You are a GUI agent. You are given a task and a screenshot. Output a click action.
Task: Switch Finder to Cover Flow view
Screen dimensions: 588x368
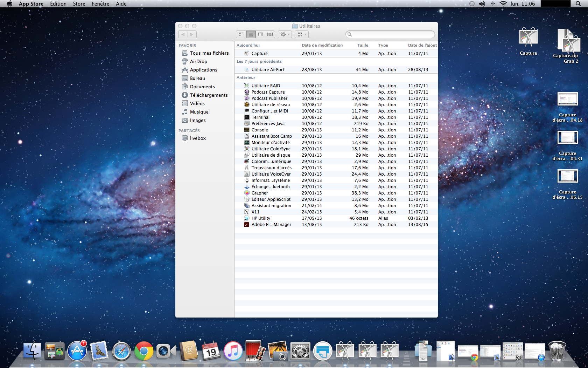coord(270,34)
